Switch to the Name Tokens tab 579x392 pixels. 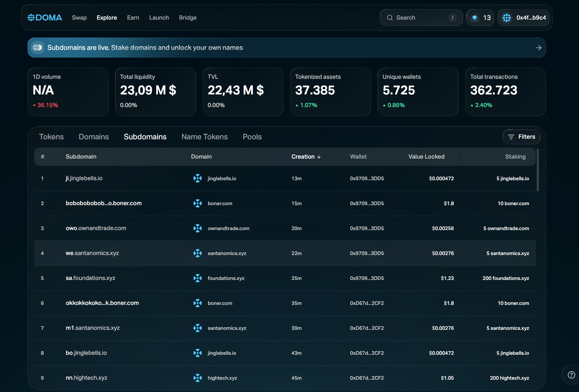click(x=204, y=137)
